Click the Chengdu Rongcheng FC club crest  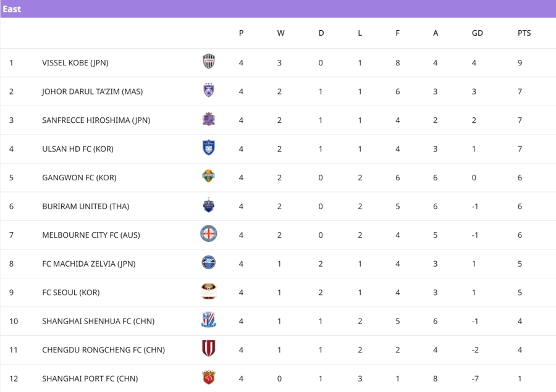pos(209,349)
